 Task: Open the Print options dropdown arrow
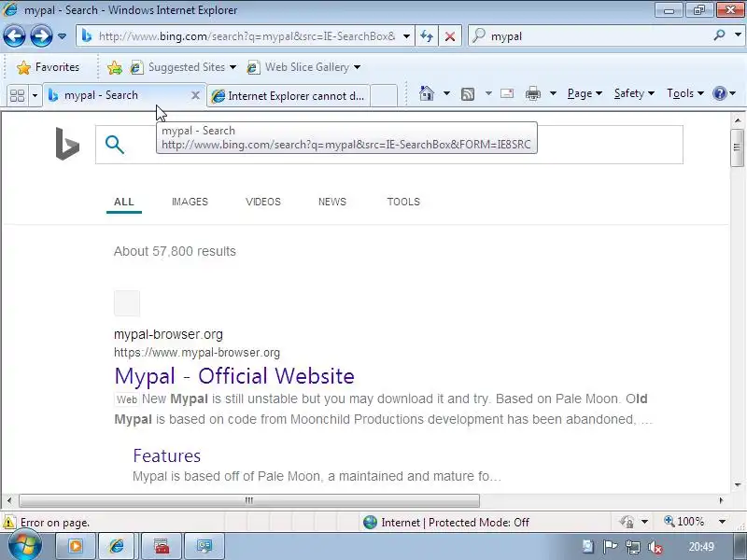[553, 93]
